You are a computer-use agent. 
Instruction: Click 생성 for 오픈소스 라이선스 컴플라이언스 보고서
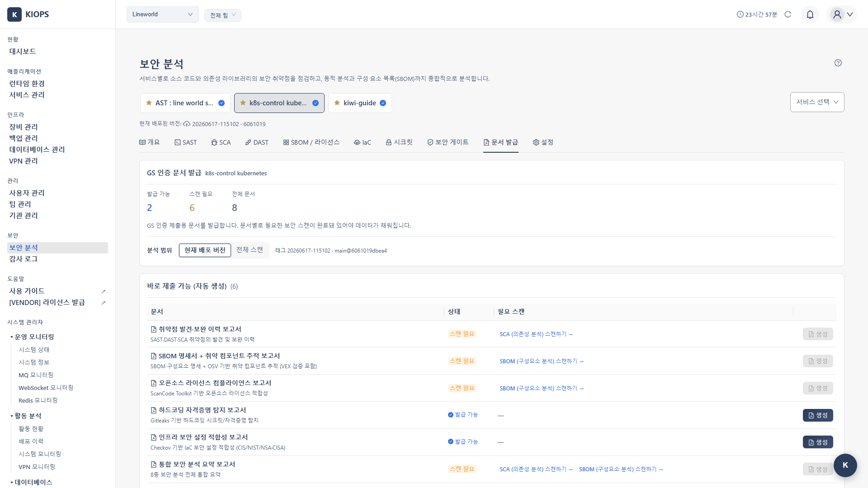coord(818,389)
